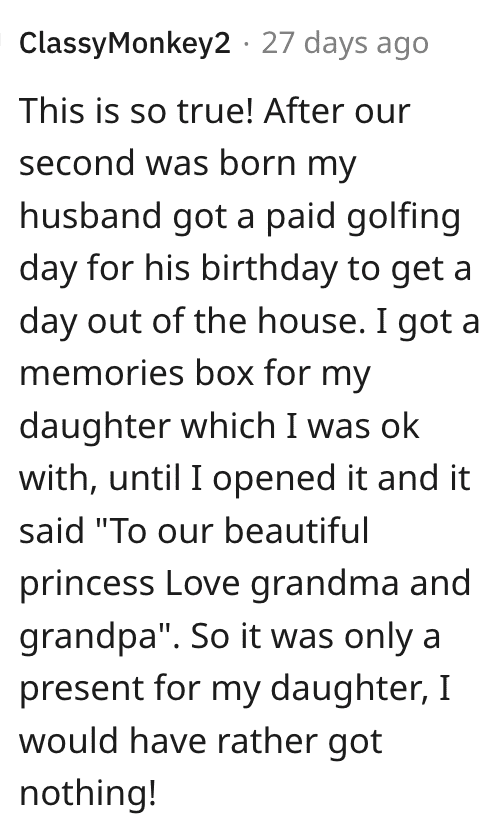Click the '27 days ago' timestamp

345,43
